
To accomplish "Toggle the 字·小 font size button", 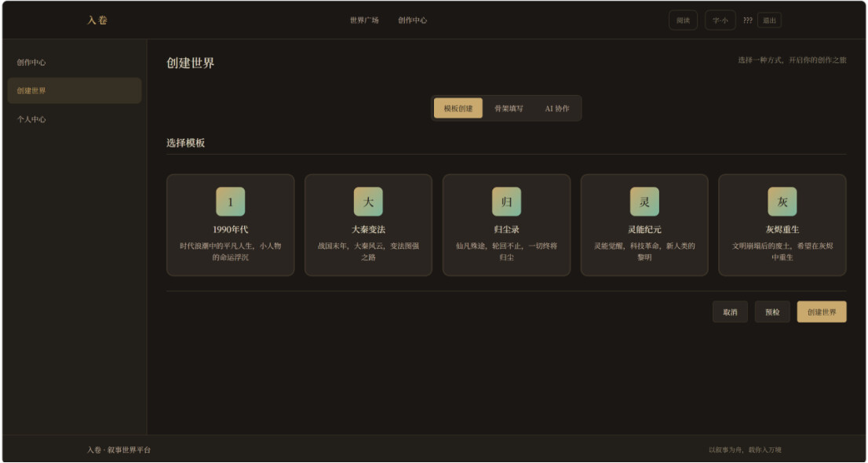I will coord(720,20).
